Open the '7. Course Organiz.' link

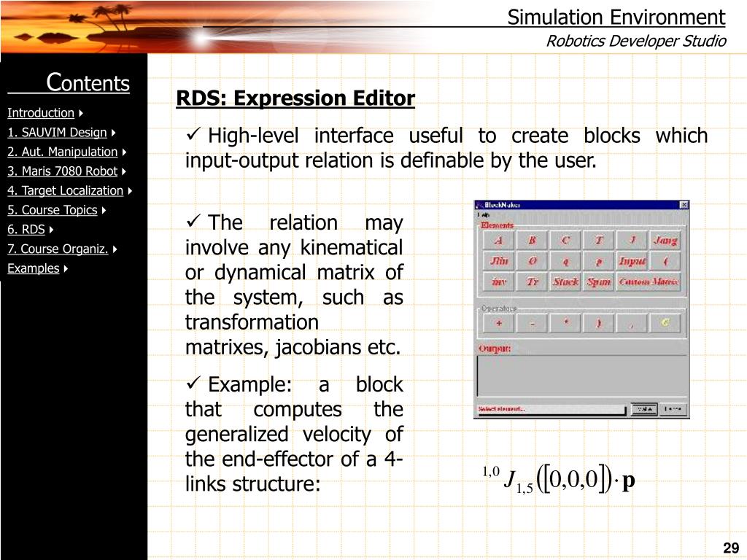(x=58, y=249)
